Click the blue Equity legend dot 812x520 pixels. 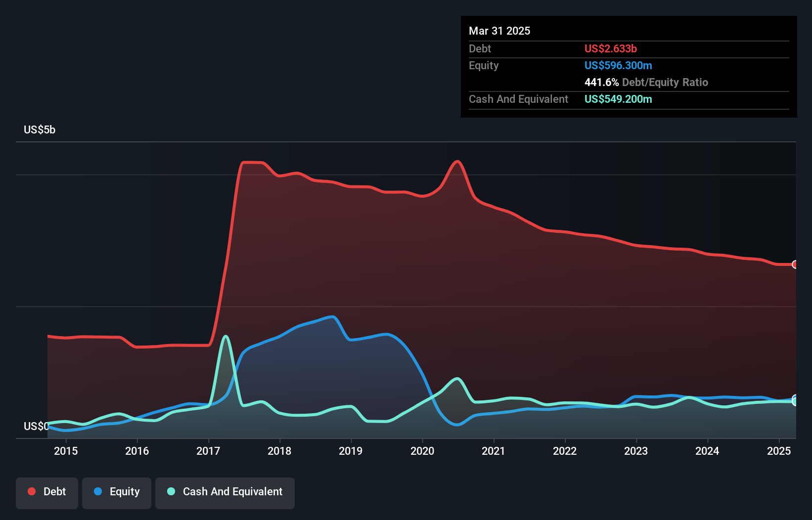tap(98, 491)
